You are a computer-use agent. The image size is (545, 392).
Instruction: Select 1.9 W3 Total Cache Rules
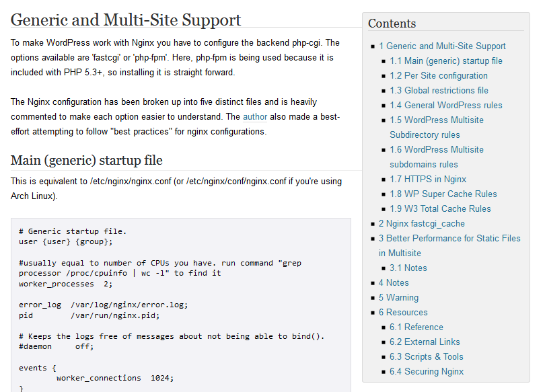(440, 208)
